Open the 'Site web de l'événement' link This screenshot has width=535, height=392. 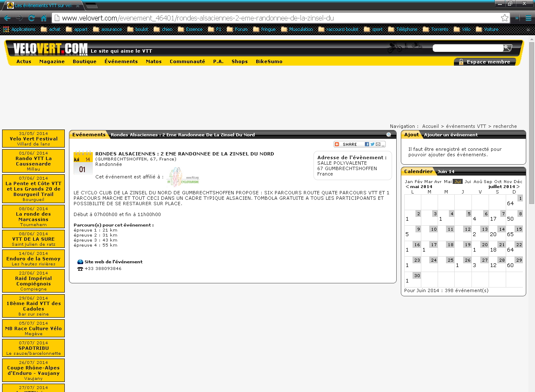(x=113, y=262)
